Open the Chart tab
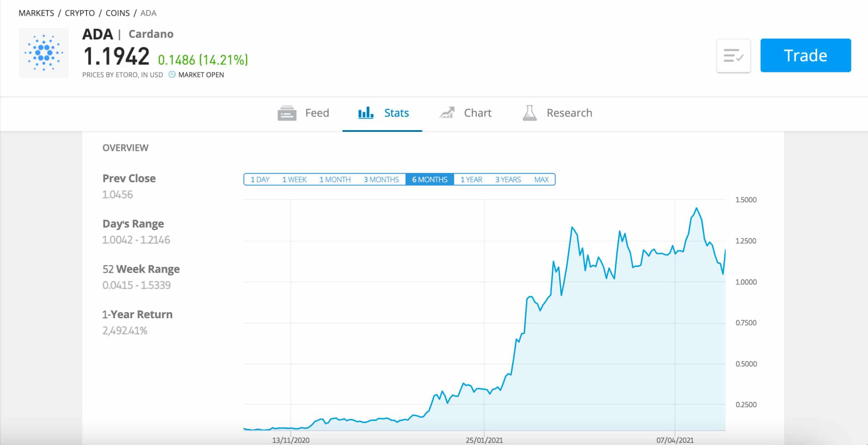Screen dimensions: 868x445 465,113
